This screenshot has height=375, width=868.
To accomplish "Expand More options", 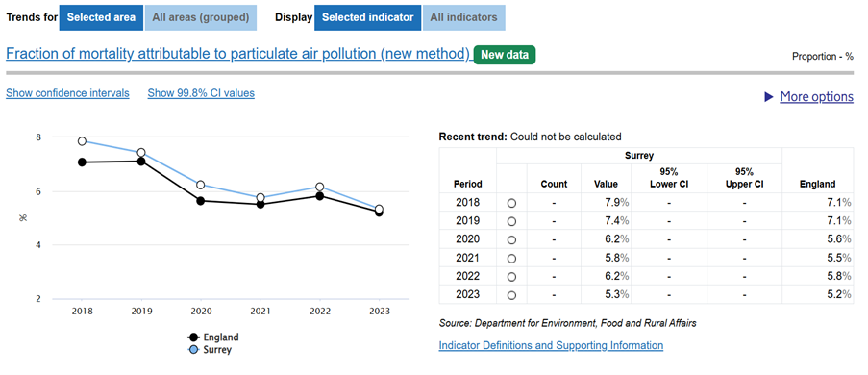I will [816, 97].
